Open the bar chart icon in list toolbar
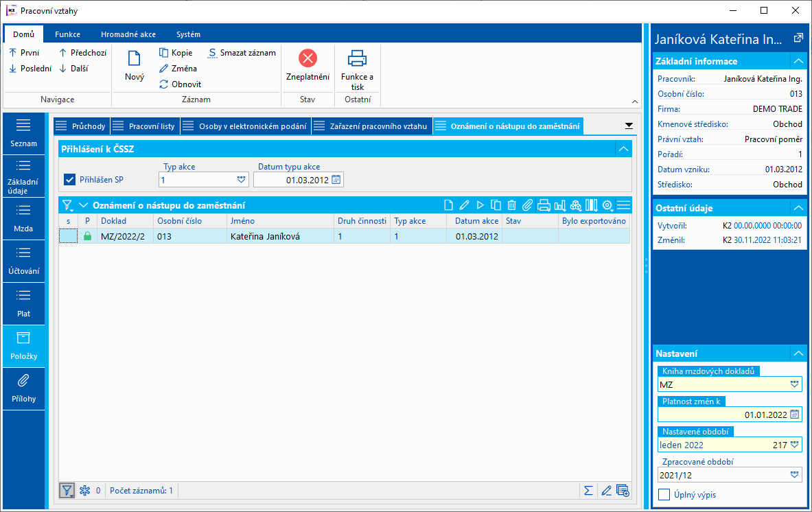The width and height of the screenshot is (812, 512). (560, 205)
